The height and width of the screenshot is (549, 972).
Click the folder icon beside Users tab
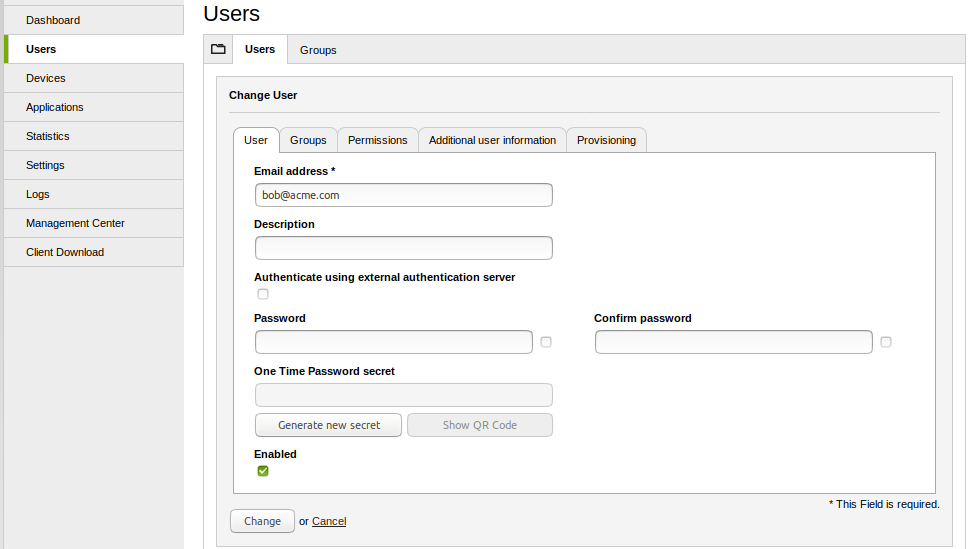(218, 49)
